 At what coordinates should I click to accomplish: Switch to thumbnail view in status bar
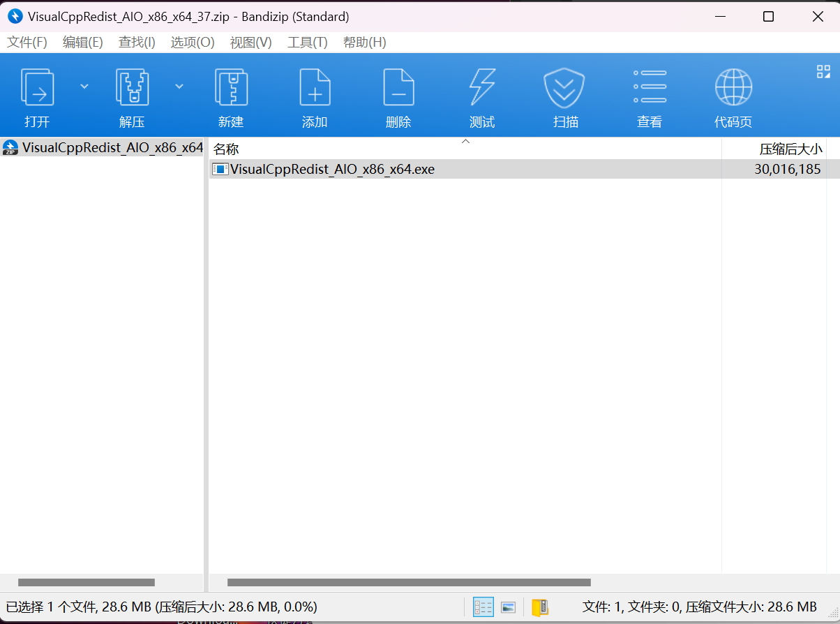click(508, 607)
